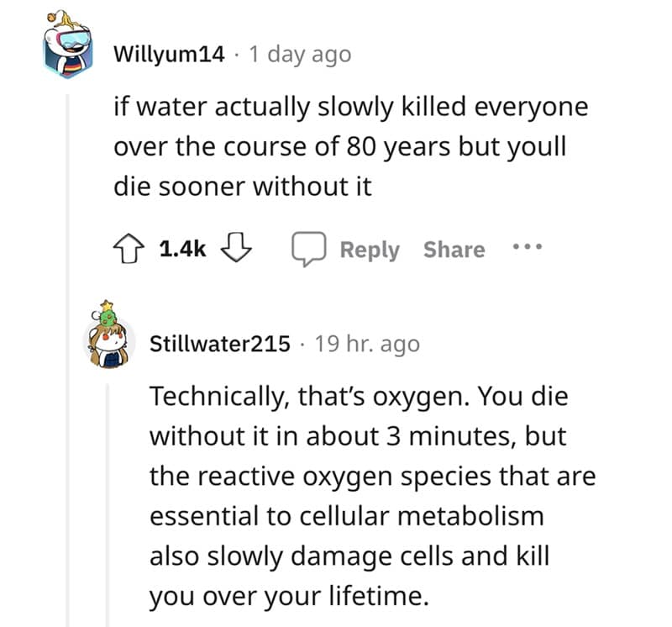The height and width of the screenshot is (627, 672).
Task: Open Stillwater215's user profile link
Action: click(220, 344)
